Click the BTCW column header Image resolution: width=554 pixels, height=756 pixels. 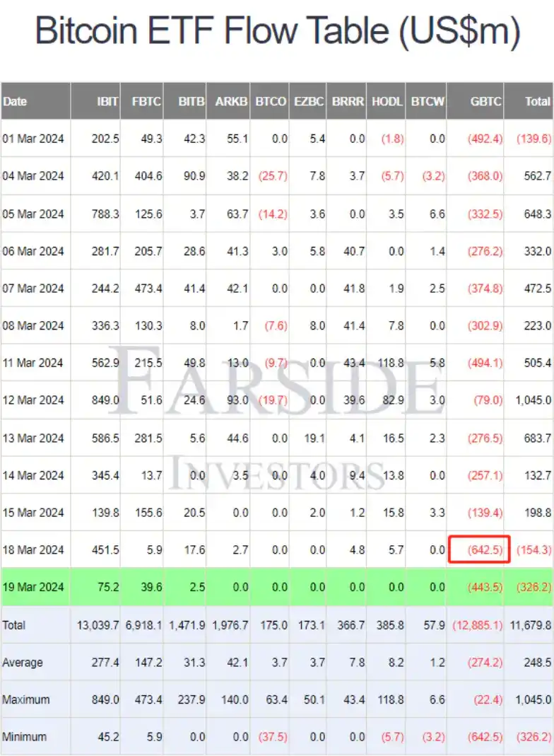pyautogui.click(x=428, y=101)
